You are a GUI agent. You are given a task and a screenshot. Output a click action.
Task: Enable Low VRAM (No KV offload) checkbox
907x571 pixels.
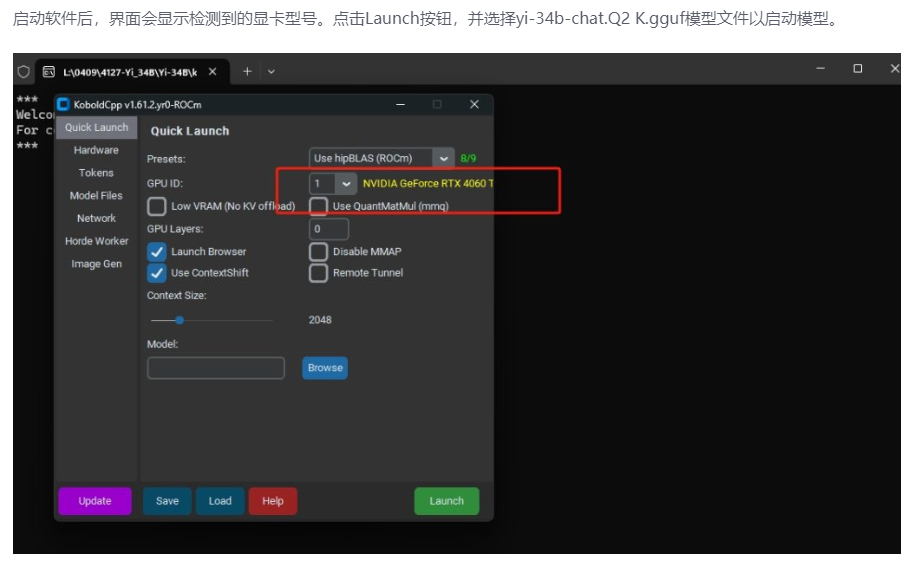(157, 206)
